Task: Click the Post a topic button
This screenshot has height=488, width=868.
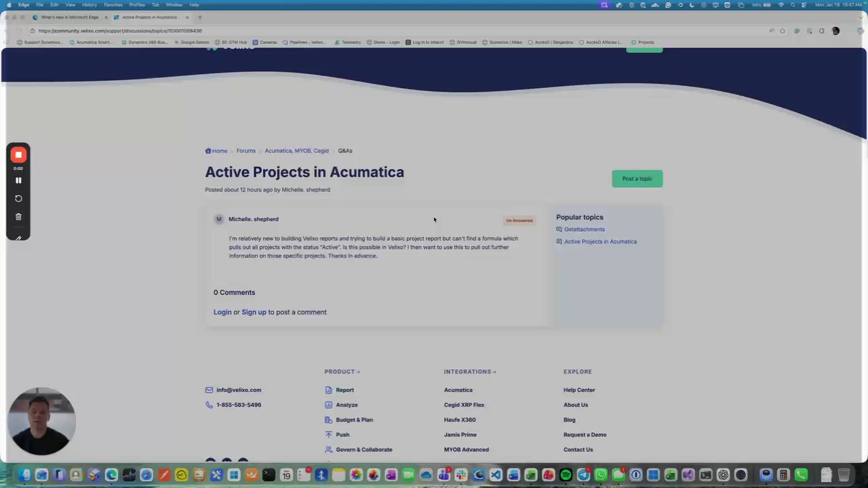Action: click(x=637, y=178)
